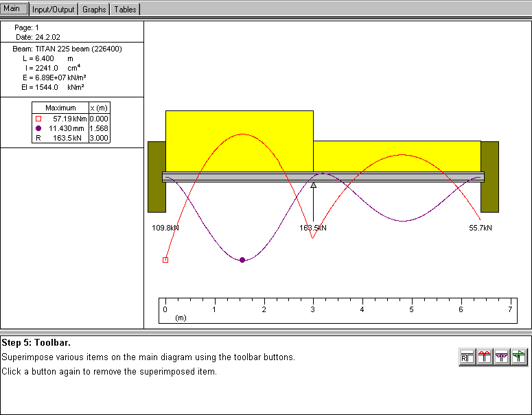Toggle the red bending moment diagram button
The height and width of the screenshot is (415, 532).
(485, 357)
